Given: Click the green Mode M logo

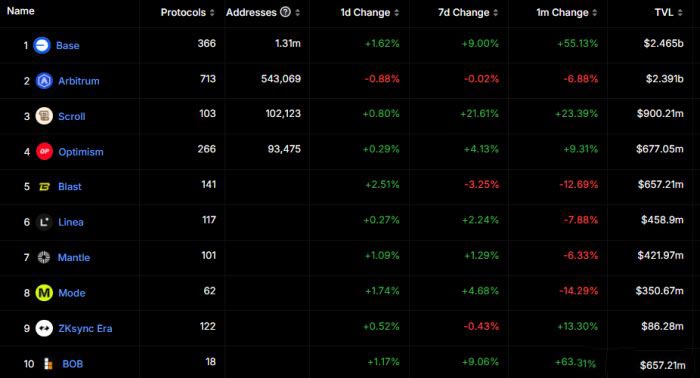Looking at the screenshot, I should (44, 293).
